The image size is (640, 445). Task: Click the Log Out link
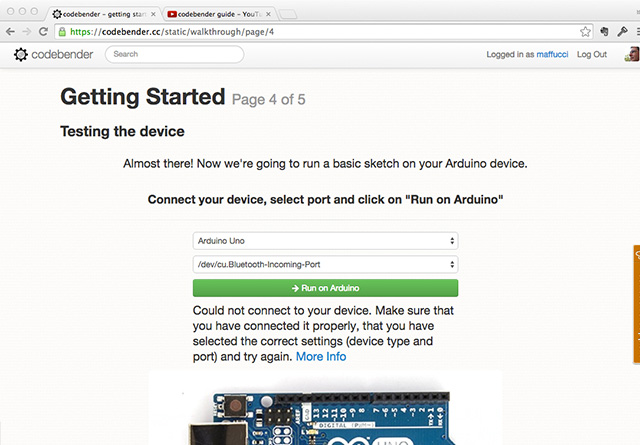click(592, 54)
